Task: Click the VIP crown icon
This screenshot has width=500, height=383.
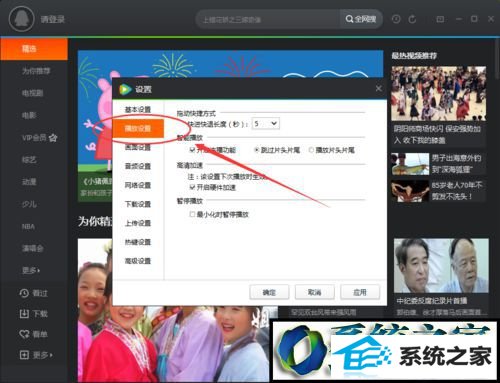Action: coord(53,137)
